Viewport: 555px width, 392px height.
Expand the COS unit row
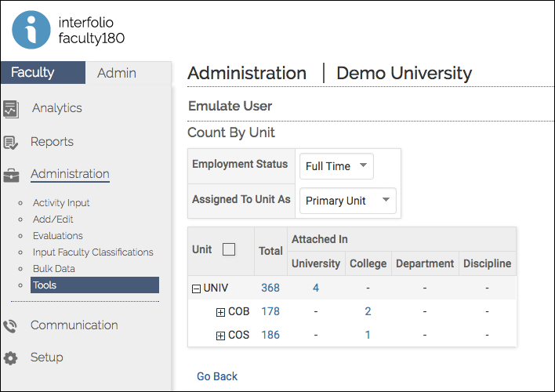point(220,336)
